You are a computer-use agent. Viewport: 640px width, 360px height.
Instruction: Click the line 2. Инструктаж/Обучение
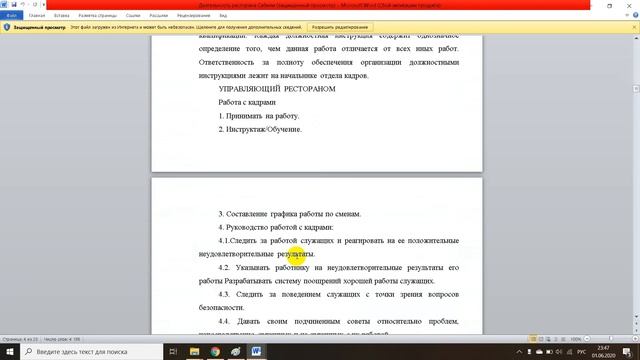260,129
